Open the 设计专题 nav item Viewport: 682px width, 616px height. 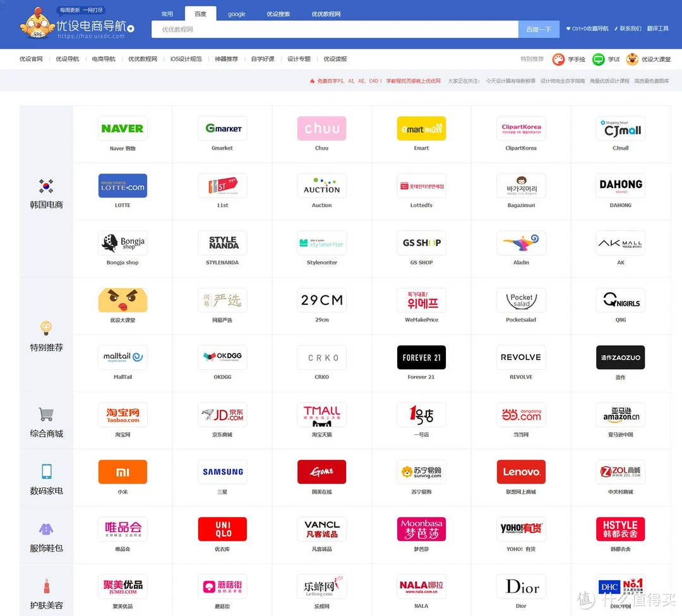click(299, 59)
